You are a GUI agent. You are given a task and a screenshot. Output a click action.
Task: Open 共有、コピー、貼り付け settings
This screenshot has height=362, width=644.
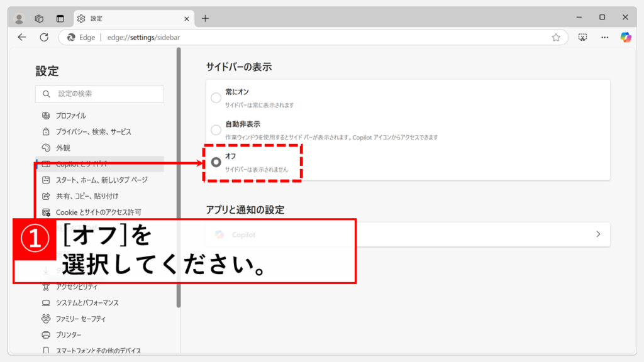coord(100,196)
